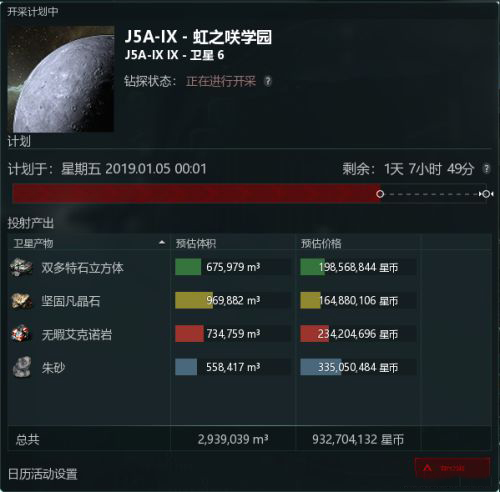Select the 双多特石立方体 row
Image resolution: width=500 pixels, height=492 pixels.
point(249,267)
